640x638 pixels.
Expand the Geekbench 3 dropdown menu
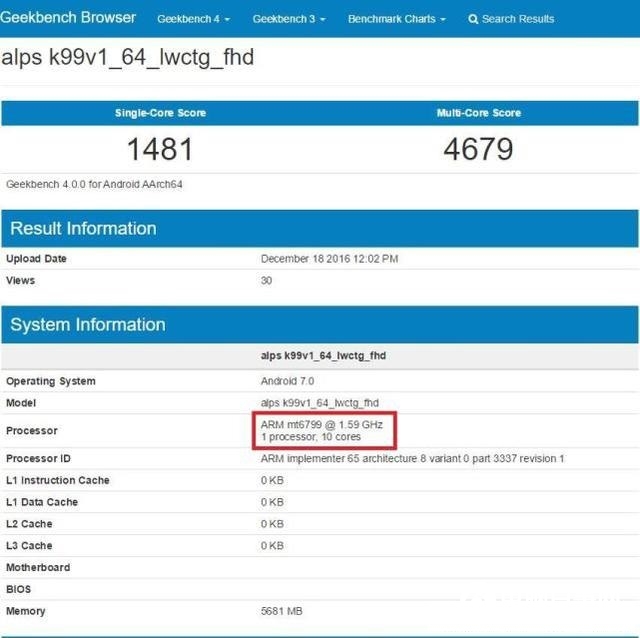288,19
